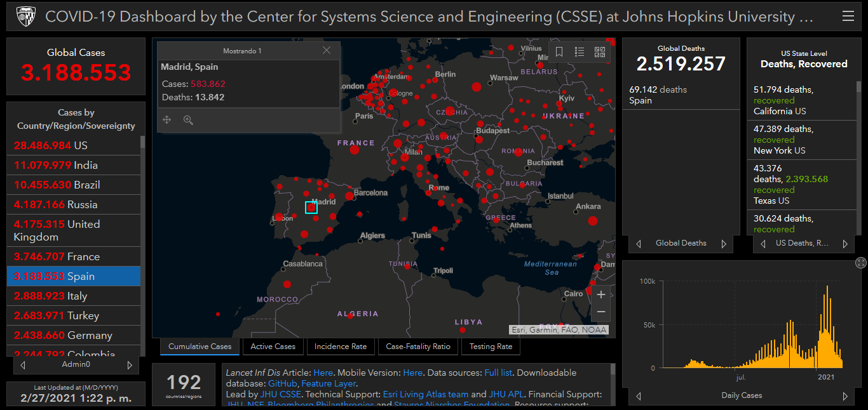Select Russia in the country list
868x410 pixels.
coord(74,204)
